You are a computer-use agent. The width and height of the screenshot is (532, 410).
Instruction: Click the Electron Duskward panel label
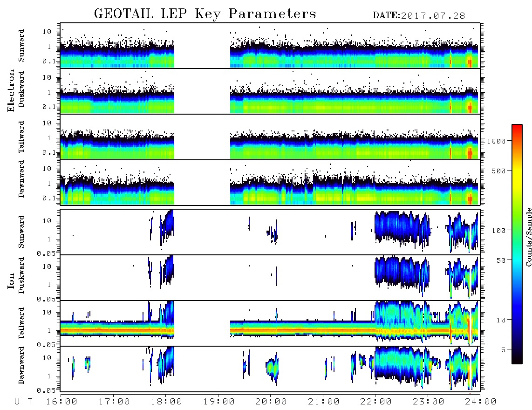pos(21,89)
